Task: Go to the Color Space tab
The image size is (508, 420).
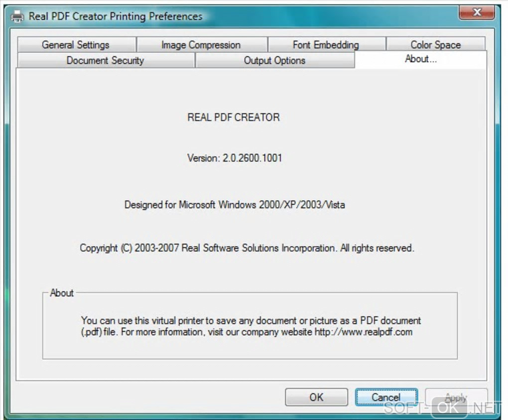Action: tap(436, 44)
